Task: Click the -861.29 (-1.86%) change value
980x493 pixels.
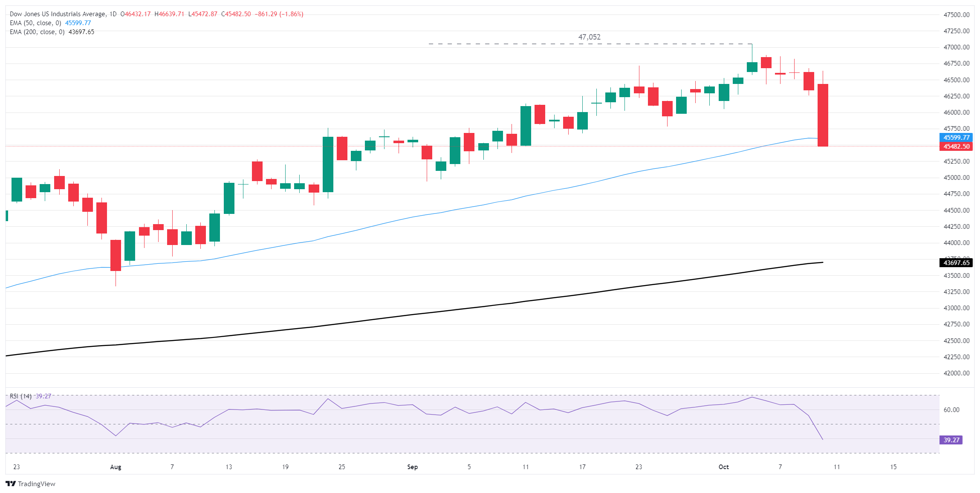Action: point(279,14)
